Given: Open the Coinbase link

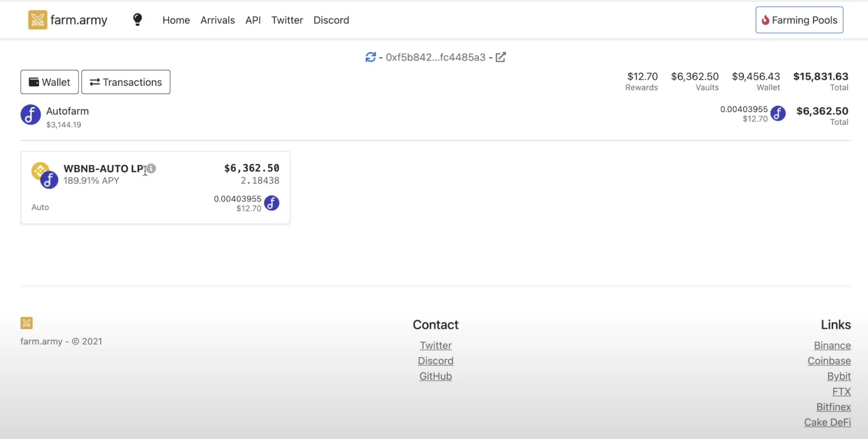Looking at the screenshot, I should (x=829, y=360).
